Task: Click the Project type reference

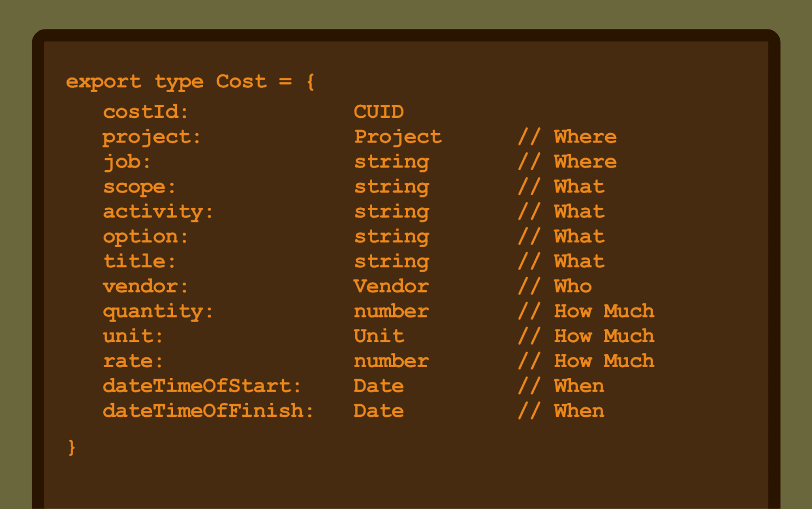Action: [398, 137]
